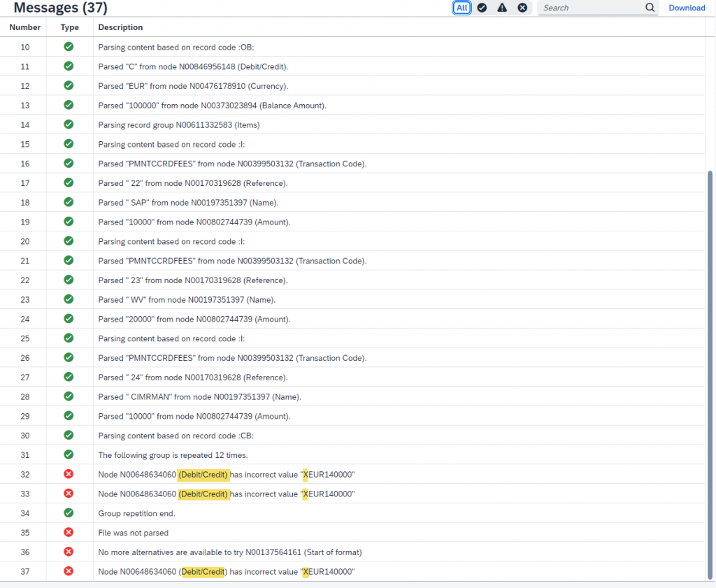Screen dimensions: 716x588
Task: Select the 'Group repetition end.' message
Action: pyautogui.click(x=136, y=513)
